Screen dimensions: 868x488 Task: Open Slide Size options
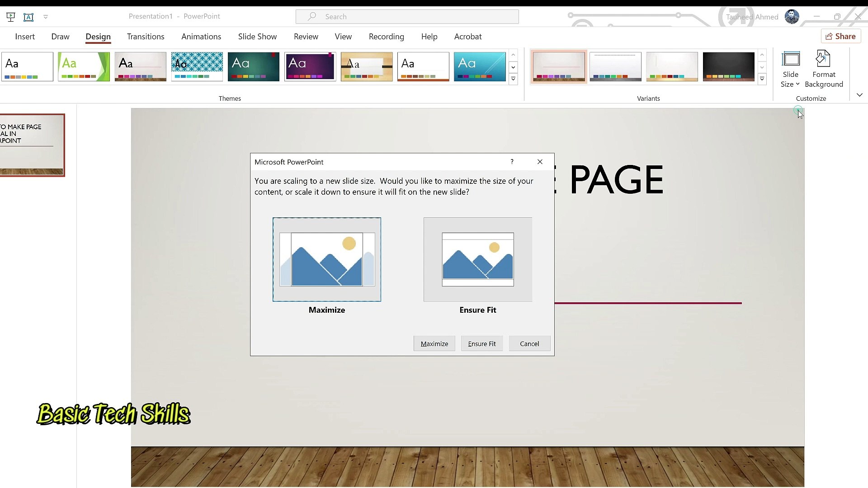tap(791, 69)
